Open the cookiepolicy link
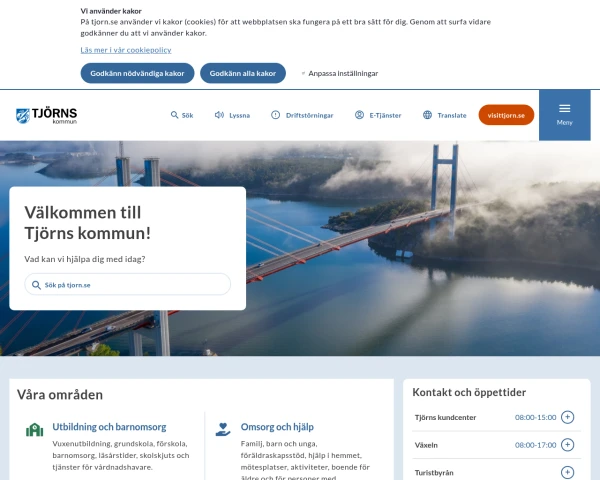Image resolution: width=600 pixels, height=480 pixels. (126, 50)
